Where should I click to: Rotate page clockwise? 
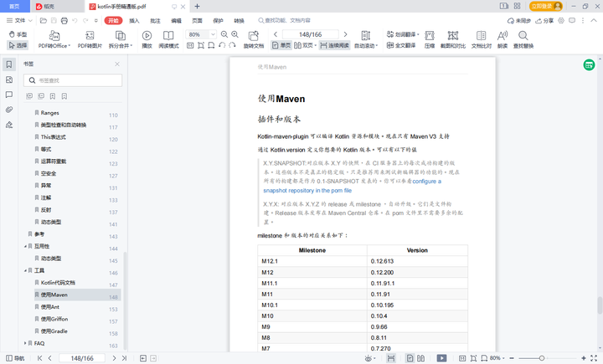pos(232,45)
